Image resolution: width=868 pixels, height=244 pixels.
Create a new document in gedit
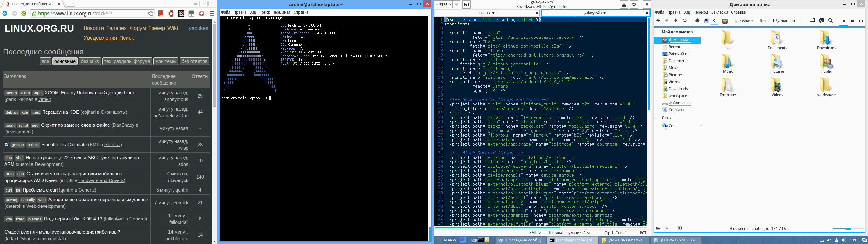(x=466, y=4)
